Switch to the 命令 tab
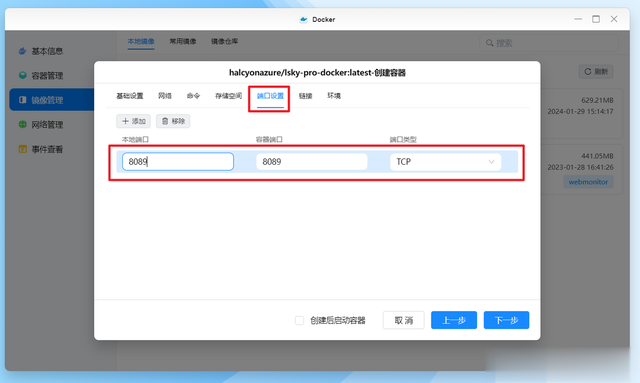 193,96
